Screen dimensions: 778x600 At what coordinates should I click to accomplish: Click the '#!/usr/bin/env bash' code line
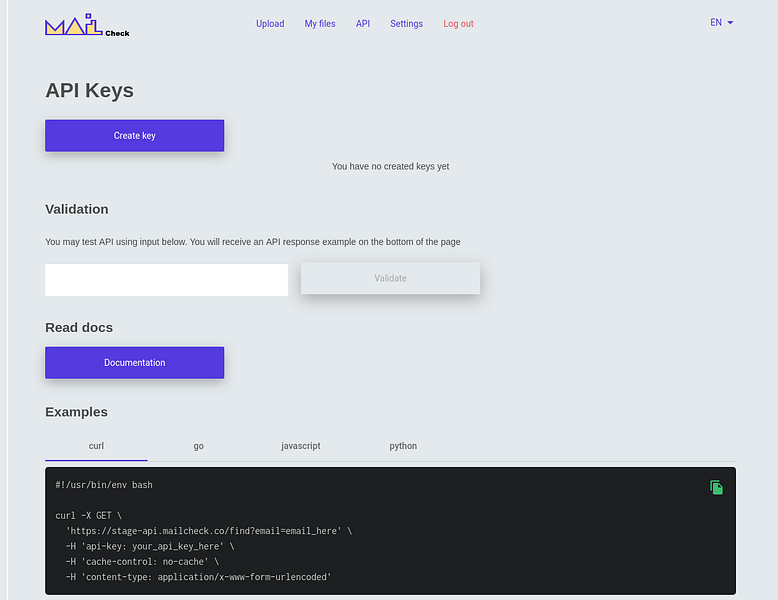tap(104, 485)
